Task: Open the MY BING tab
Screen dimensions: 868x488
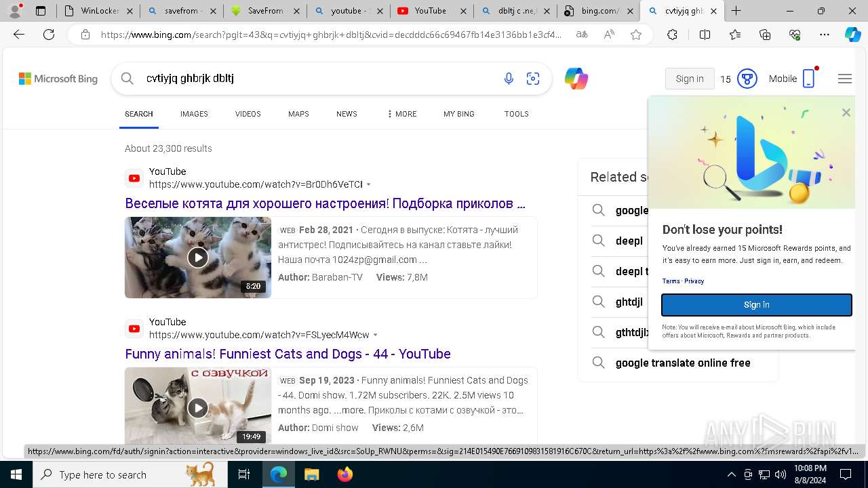Action: 459,114
